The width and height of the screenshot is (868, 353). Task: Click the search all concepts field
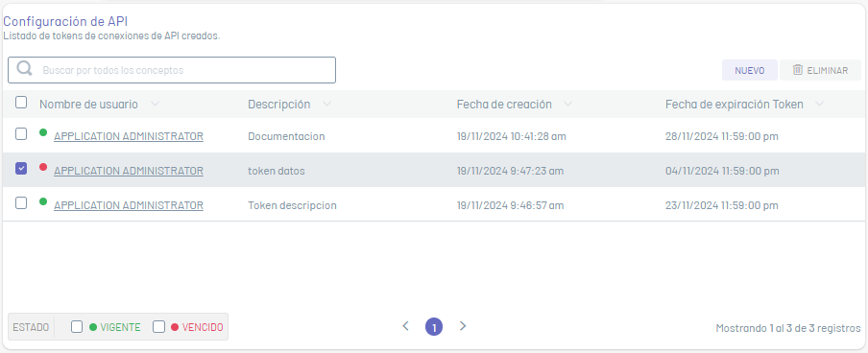(x=172, y=70)
